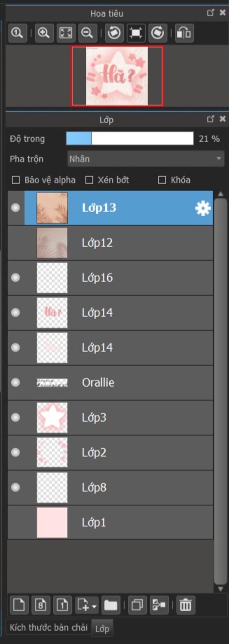The width and height of the screenshot is (229, 644).
Task: Open the Pha trộn blend mode dropdown
Action: click(x=146, y=159)
